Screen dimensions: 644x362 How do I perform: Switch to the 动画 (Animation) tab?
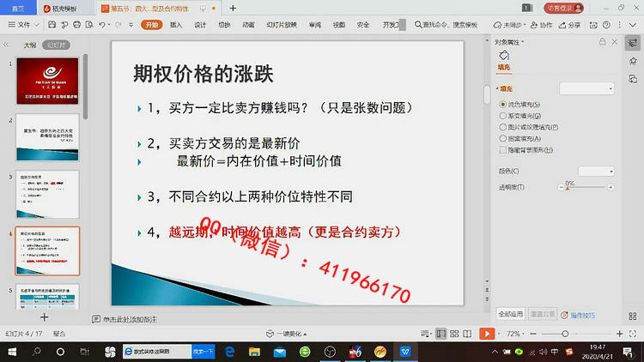[x=248, y=26]
